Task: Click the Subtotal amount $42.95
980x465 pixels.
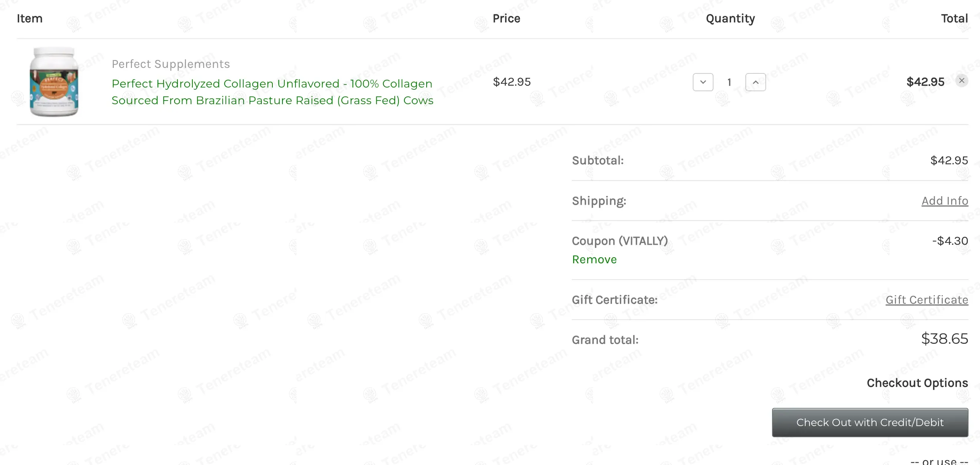Action: [x=949, y=160]
